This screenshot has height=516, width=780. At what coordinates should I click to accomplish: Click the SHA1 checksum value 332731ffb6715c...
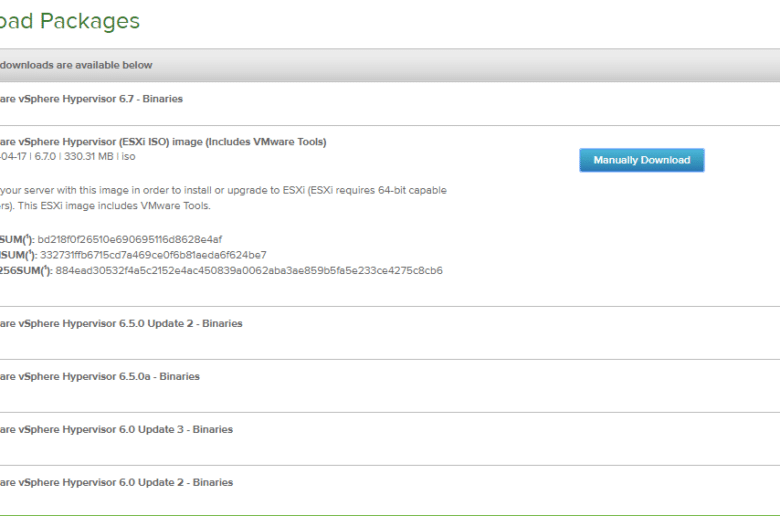click(x=153, y=255)
